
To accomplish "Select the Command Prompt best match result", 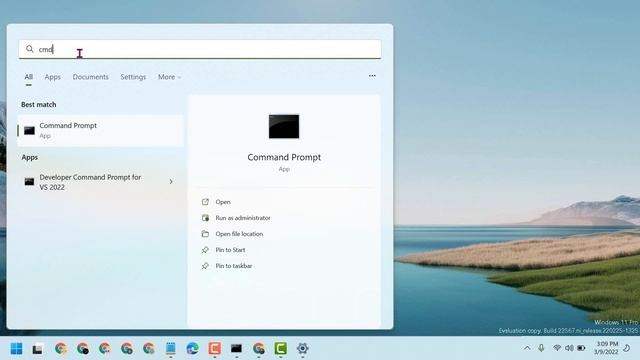I will [100, 131].
